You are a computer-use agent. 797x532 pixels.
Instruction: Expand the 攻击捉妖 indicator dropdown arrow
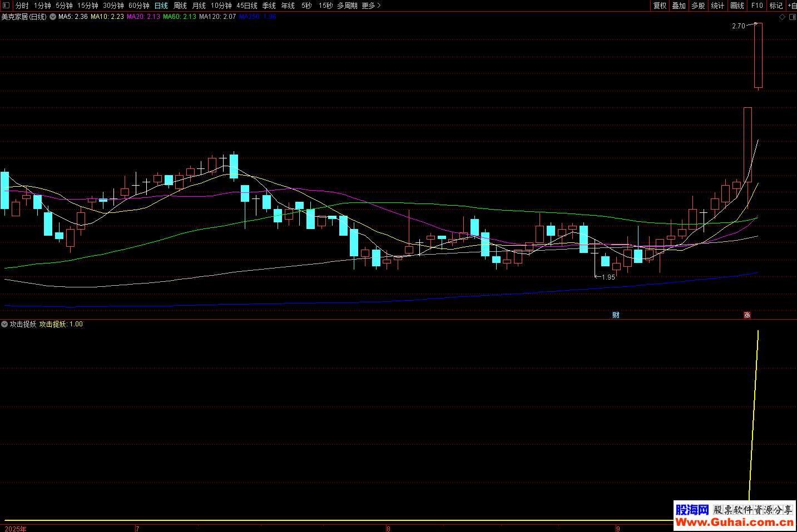pyautogui.click(x=4, y=324)
